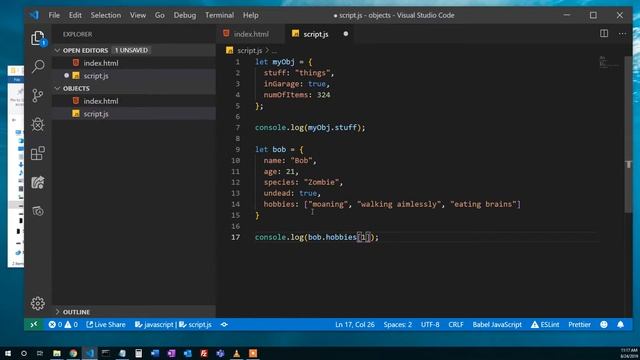Click the ESLint status item

[545, 324]
